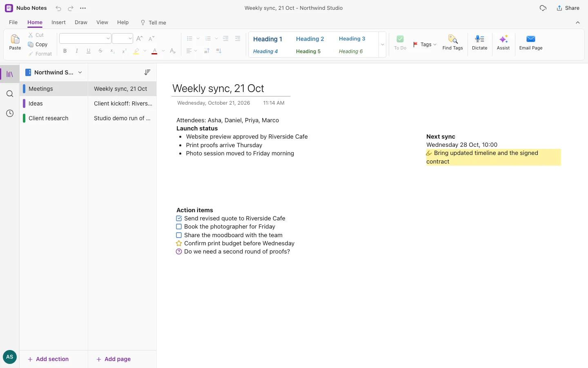Click the Add page button

(x=114, y=359)
